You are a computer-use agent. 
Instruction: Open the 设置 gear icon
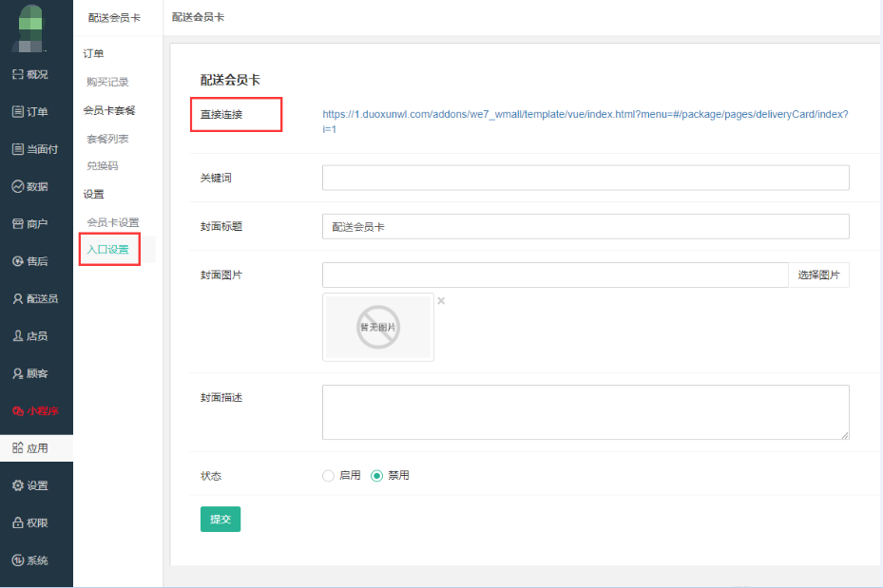tap(18, 485)
